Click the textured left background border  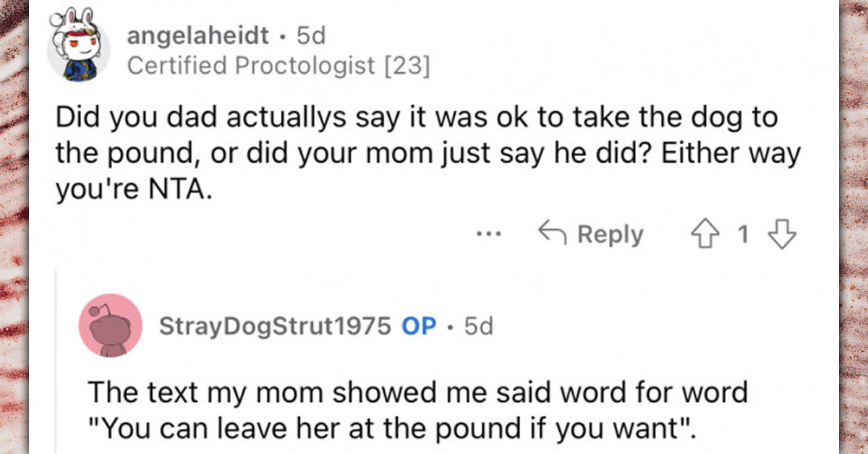point(14,227)
